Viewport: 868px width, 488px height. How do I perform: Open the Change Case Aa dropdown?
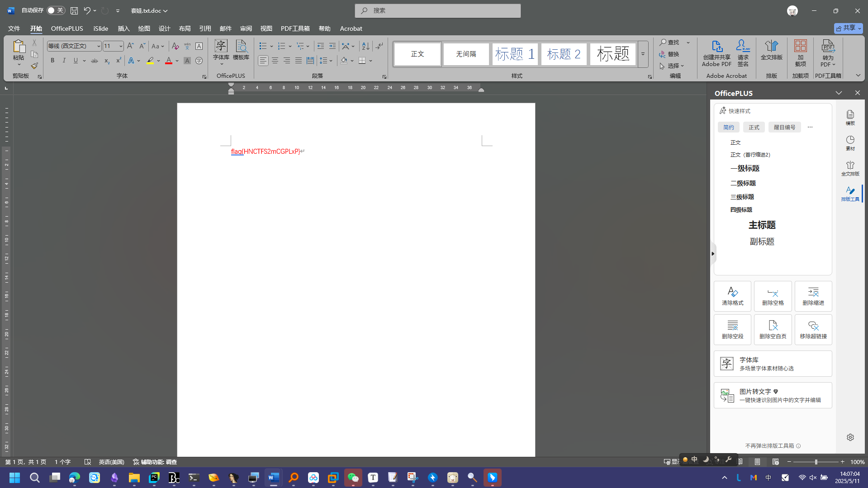click(x=158, y=46)
